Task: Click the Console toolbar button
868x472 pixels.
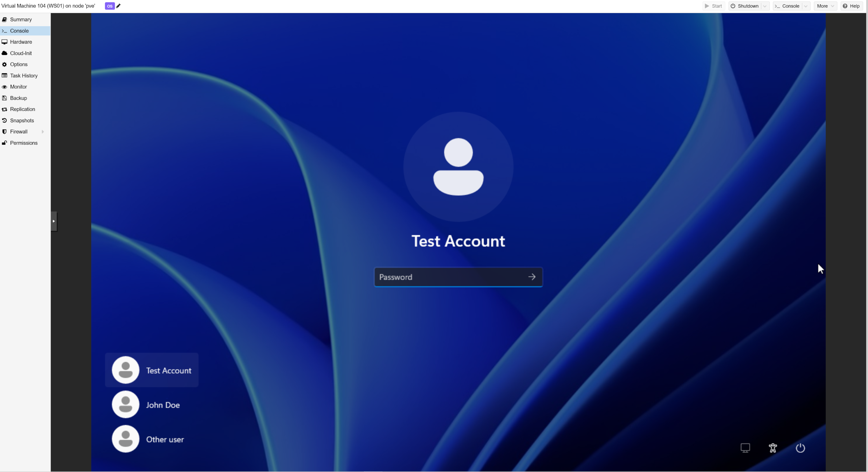Action: coord(787,6)
